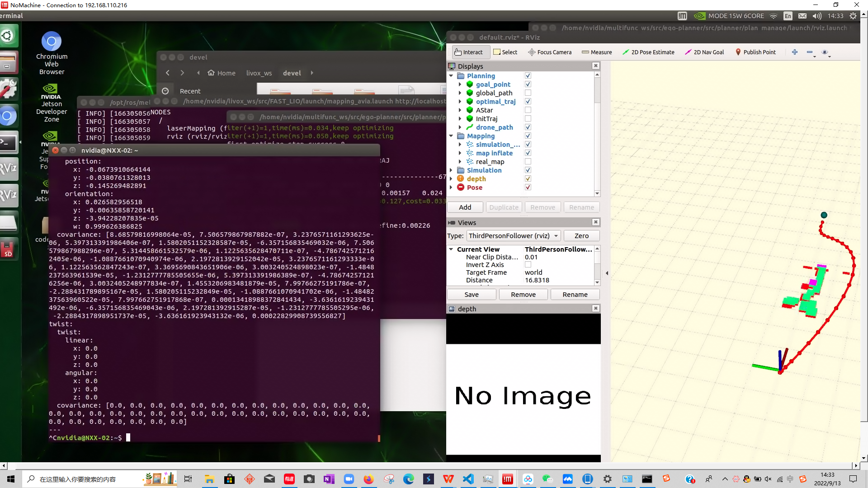868x488 pixels.
Task: Collapse the Planning group
Action: (x=451, y=76)
